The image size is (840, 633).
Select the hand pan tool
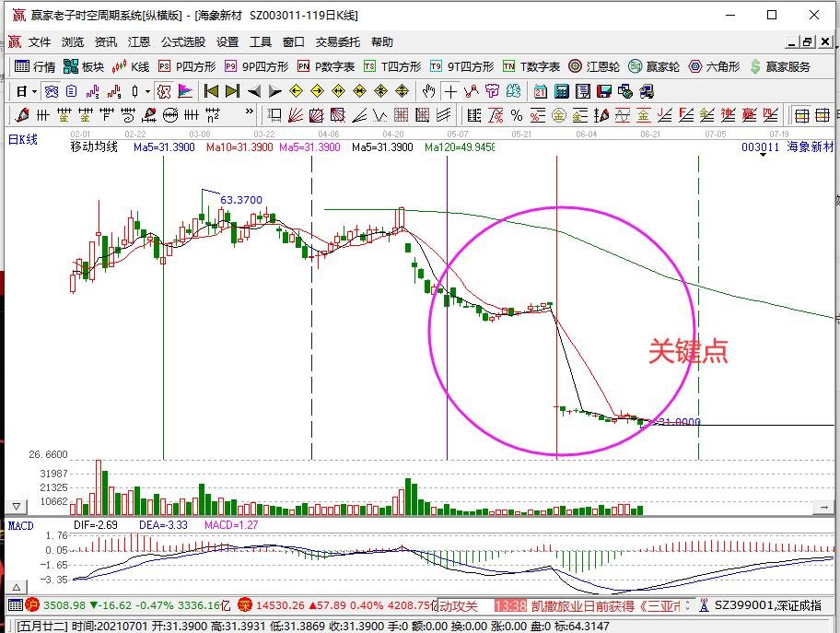[428, 91]
